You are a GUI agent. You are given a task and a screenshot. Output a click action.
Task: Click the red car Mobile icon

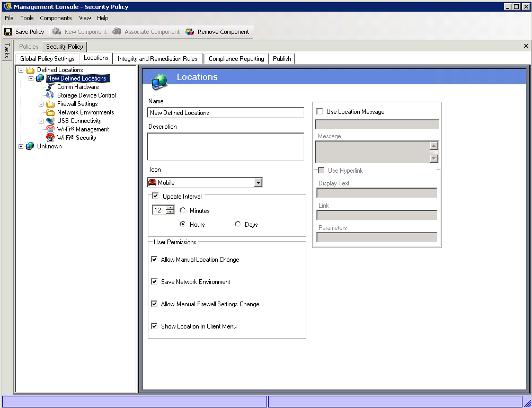click(x=152, y=182)
